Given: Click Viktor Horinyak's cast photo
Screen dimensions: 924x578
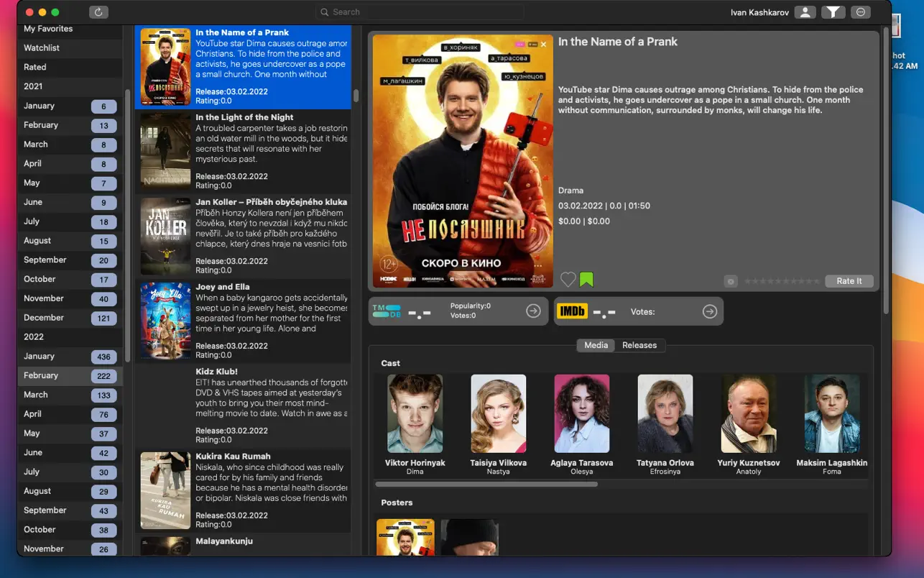Looking at the screenshot, I should tap(415, 413).
